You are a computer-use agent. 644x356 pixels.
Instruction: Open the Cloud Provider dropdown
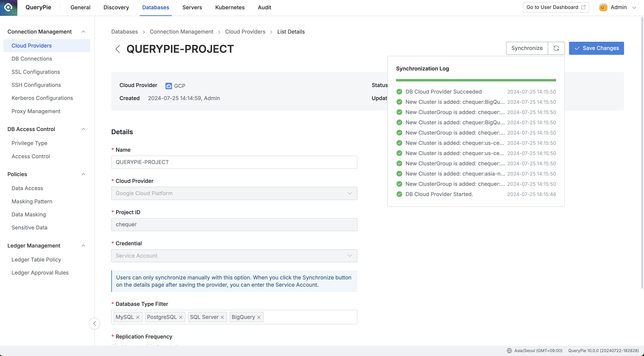[x=234, y=193]
